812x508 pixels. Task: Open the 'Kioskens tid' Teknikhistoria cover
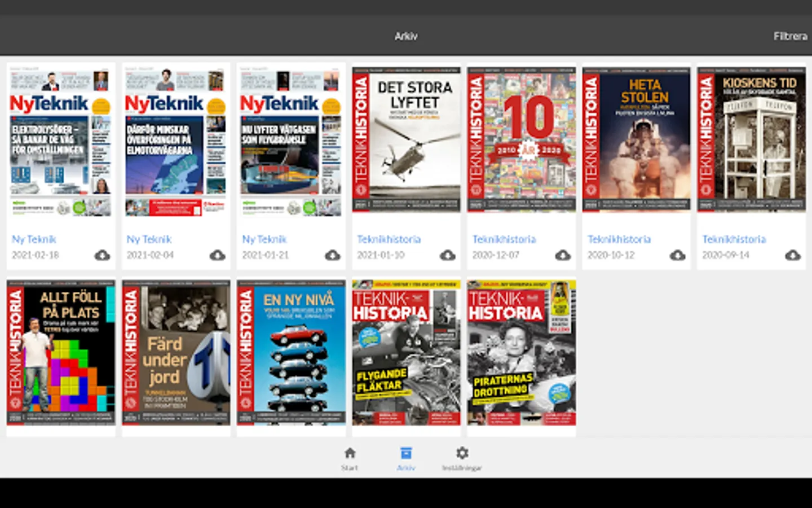pos(752,139)
